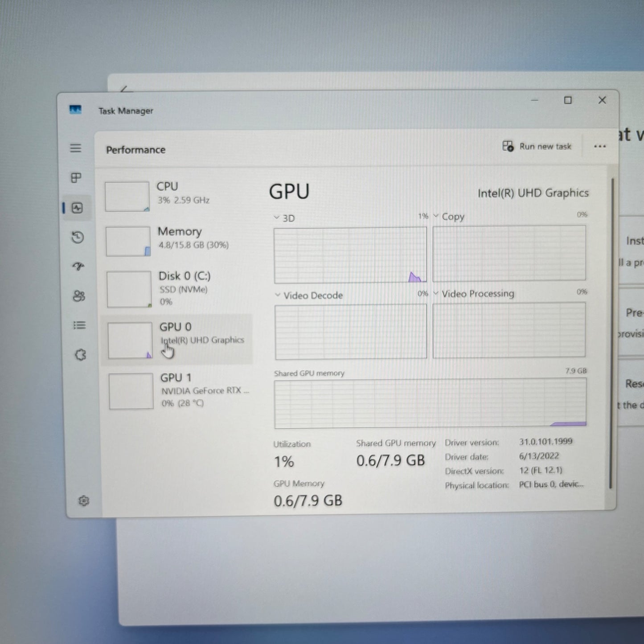Click the Performance pane vertical scrollbar
The height and width of the screenshot is (644, 644).
pyautogui.click(x=612, y=333)
